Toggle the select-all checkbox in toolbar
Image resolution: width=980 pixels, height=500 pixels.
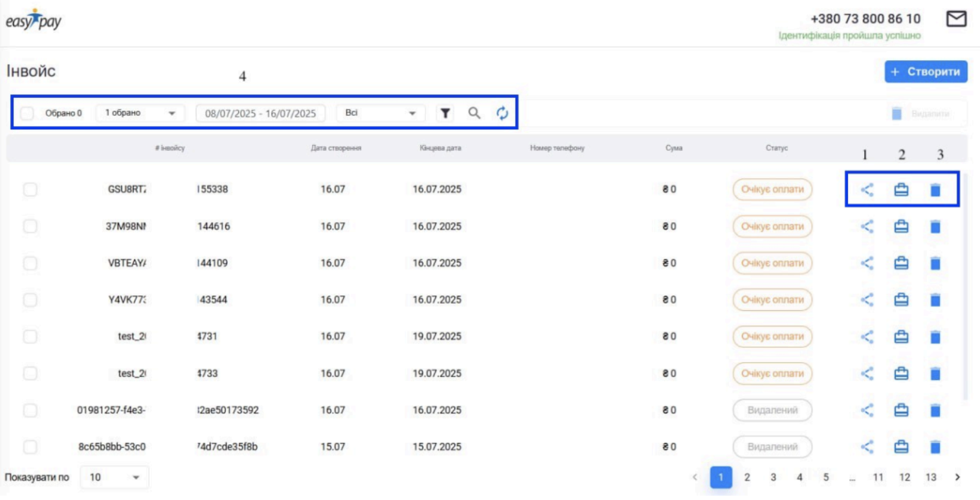27,113
